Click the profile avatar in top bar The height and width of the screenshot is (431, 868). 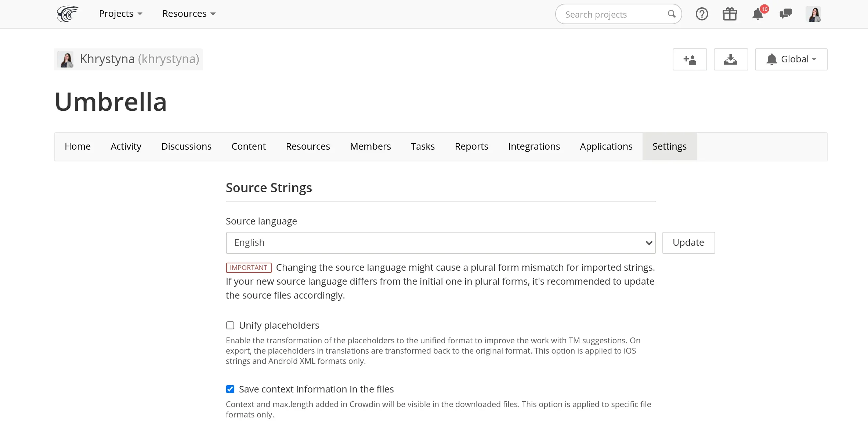coord(813,14)
